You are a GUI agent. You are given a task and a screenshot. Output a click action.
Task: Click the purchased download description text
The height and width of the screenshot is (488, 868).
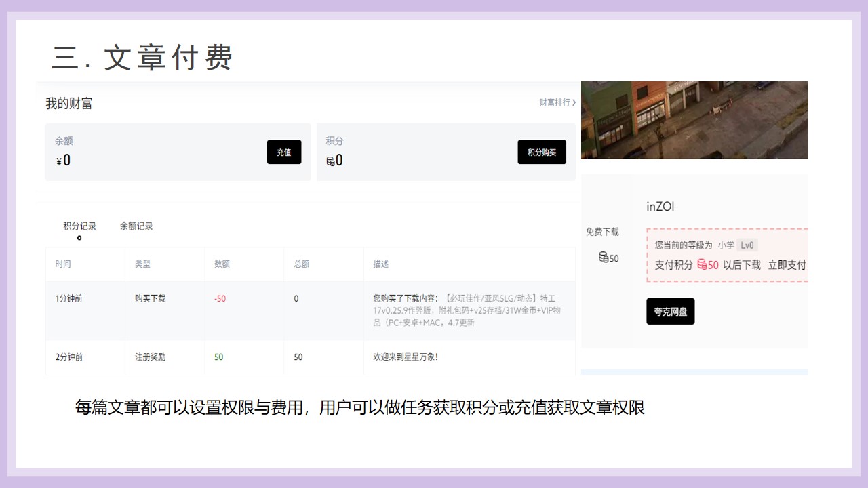[467, 310]
